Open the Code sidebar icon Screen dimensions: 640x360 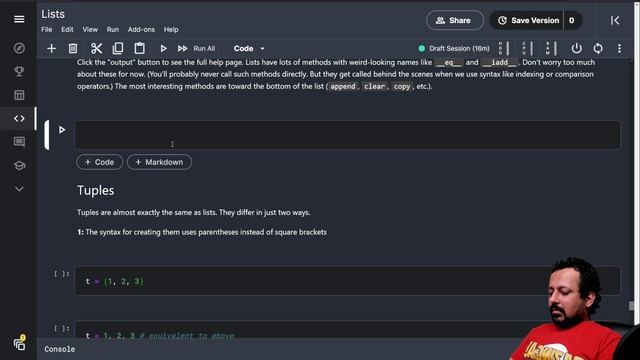(19, 118)
